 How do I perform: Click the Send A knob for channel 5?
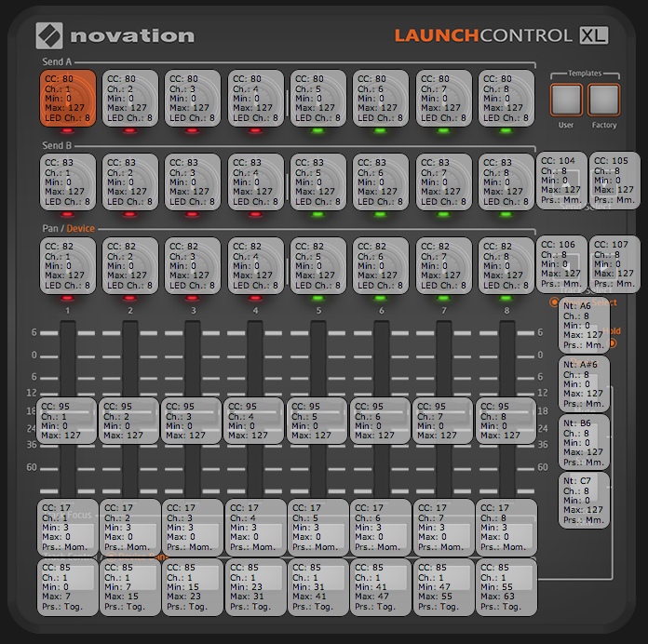pos(317,98)
